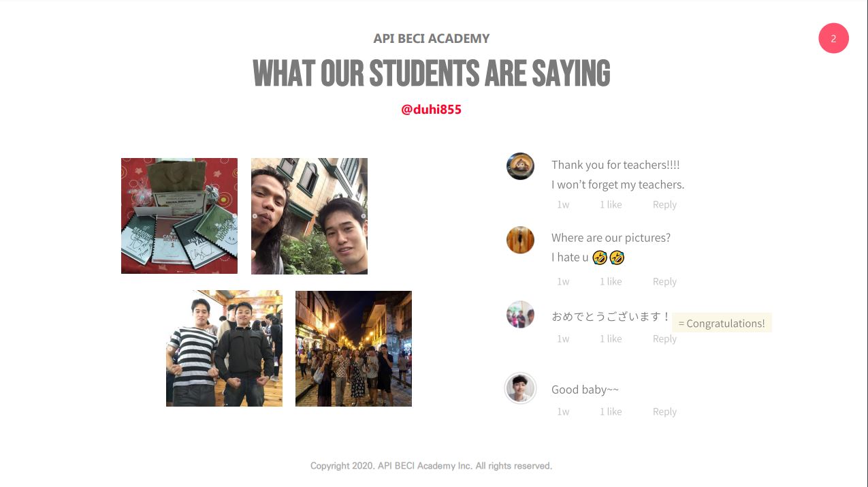The image size is (868, 487).
Task: Click the 'API BECI ACADEMY' header text
Action: (x=432, y=39)
